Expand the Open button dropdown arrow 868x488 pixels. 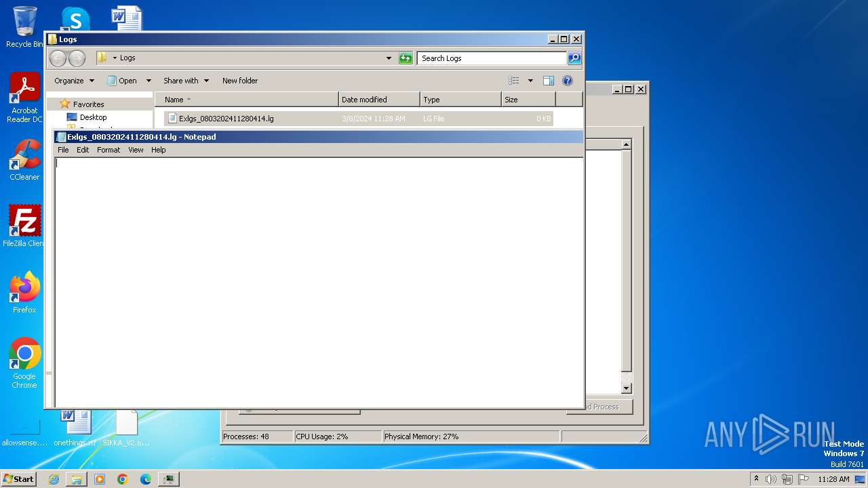tap(149, 81)
